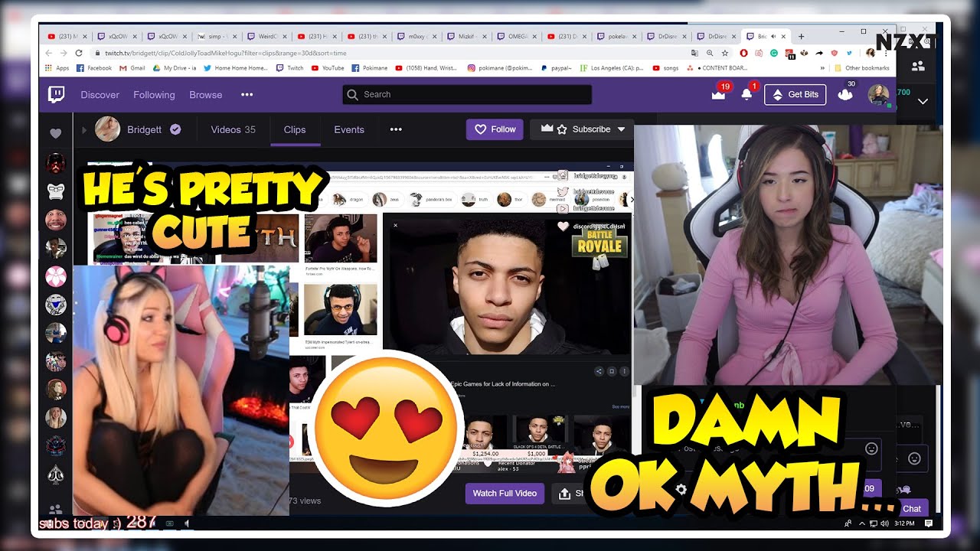
Task: Click the Twitter bird extension icon
Action: tap(849, 54)
